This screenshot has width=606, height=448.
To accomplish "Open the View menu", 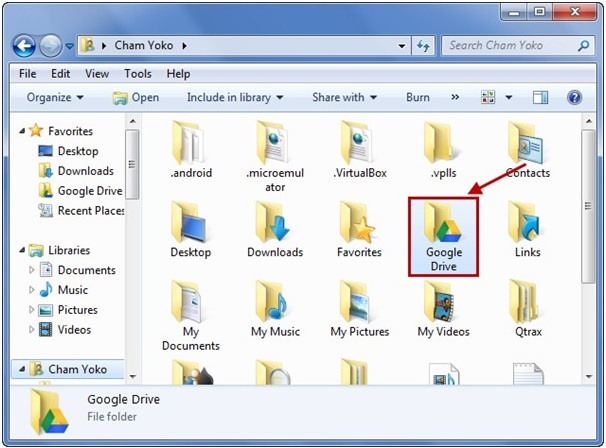I will coord(97,73).
